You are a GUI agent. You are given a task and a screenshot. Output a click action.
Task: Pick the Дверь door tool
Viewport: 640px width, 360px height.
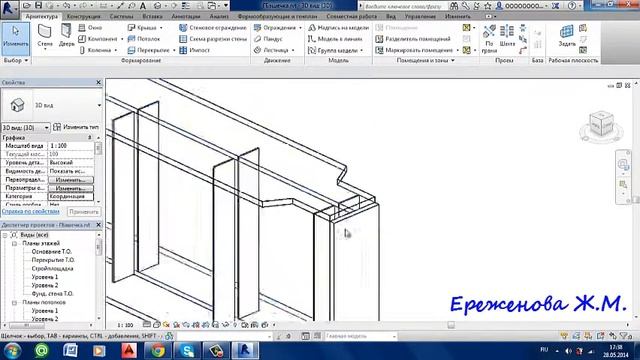tap(67, 36)
